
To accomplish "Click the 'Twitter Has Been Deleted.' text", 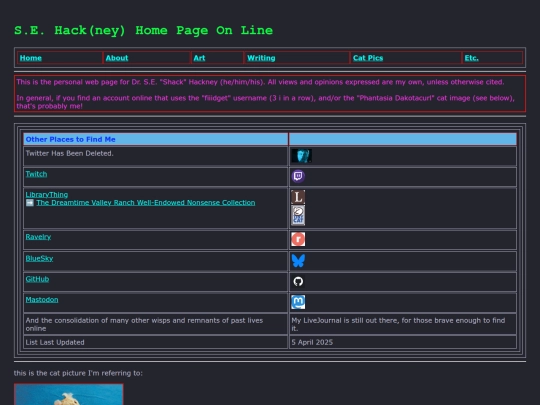I will point(69,153).
